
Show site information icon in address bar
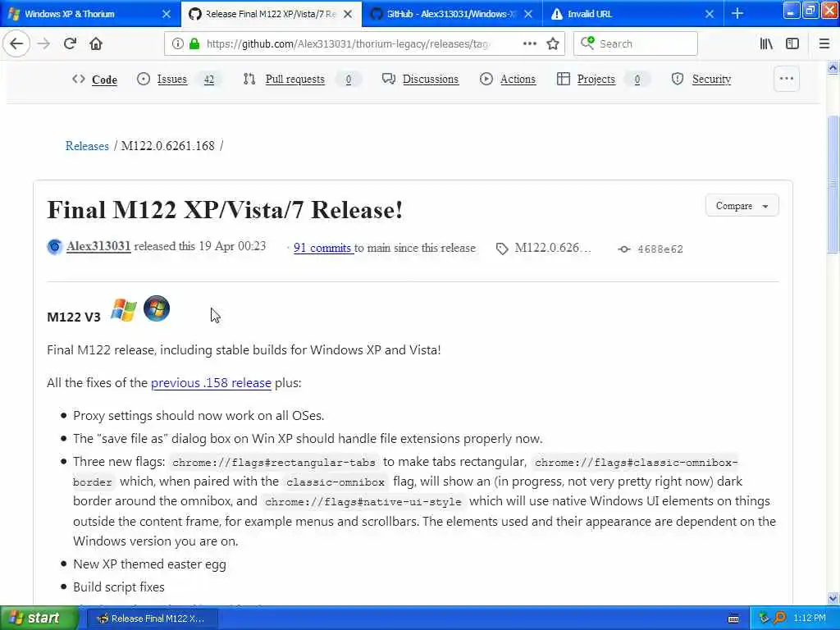point(177,43)
